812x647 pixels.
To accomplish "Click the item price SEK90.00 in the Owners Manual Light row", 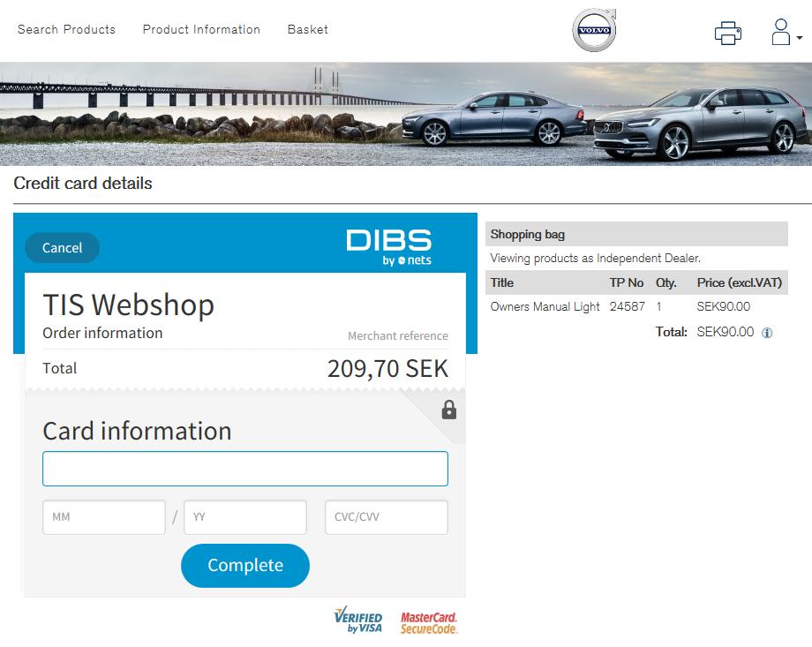I will click(724, 306).
